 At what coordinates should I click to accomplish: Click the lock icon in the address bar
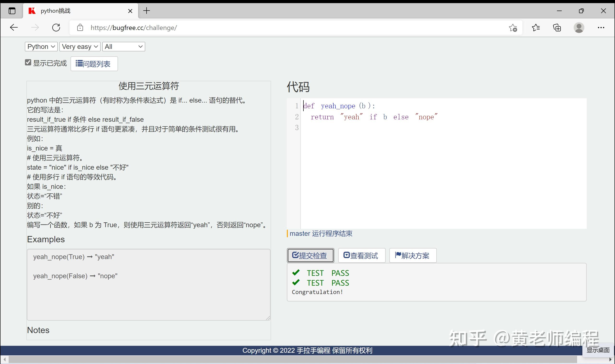click(80, 28)
